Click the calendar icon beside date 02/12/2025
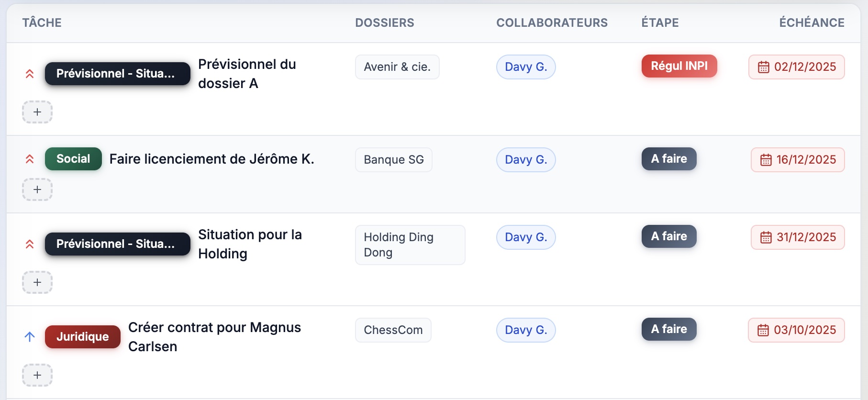868x400 pixels. coord(764,67)
